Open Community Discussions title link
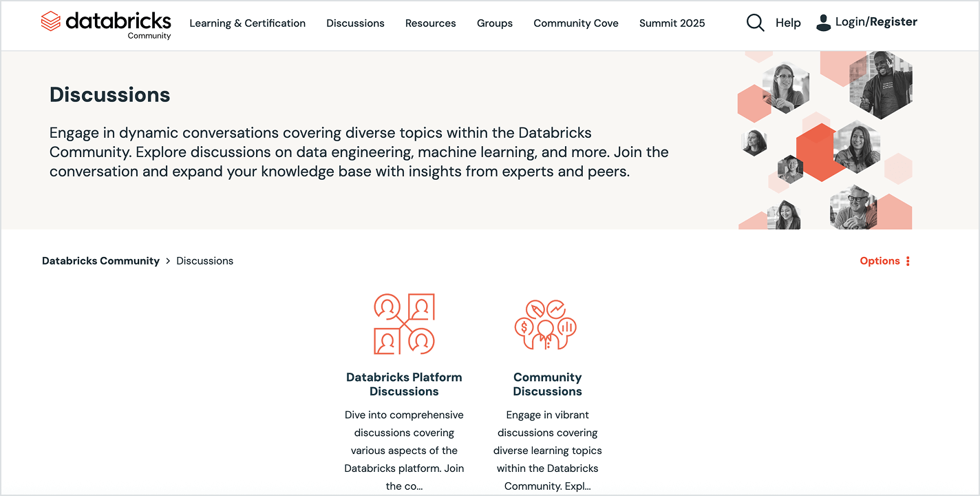This screenshot has height=496, width=980. coord(547,384)
